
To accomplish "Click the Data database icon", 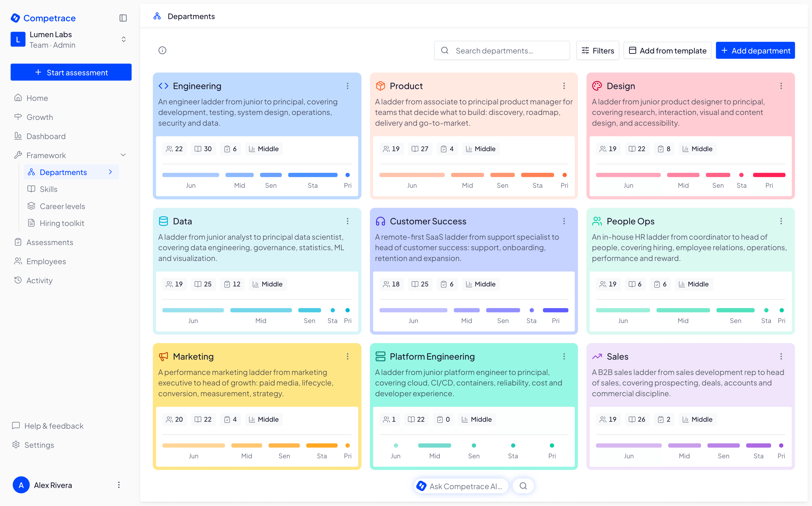I will [x=163, y=221].
